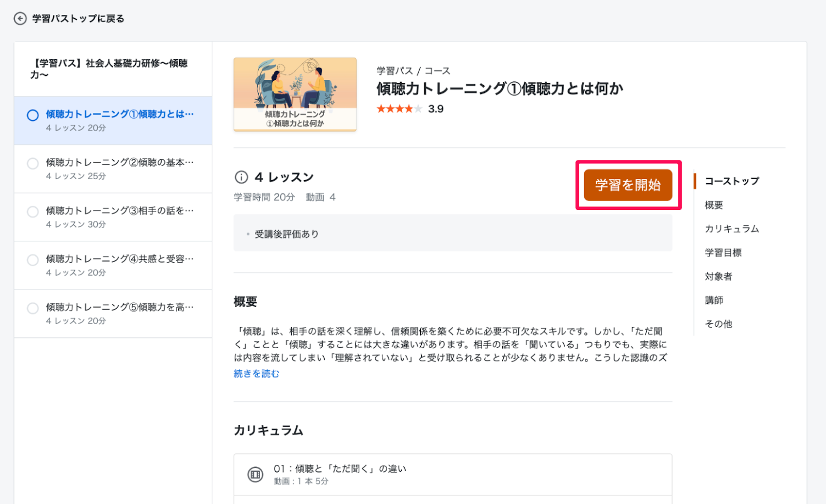826x504 pixels.
Task: Start learning with 学習を開始 button
Action: [628, 185]
